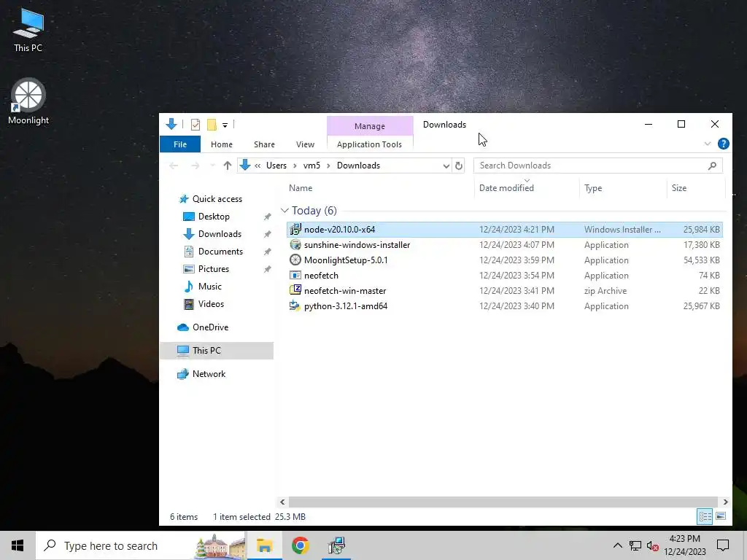
Task: Open the Action Center notifications icon
Action: [x=723, y=545]
